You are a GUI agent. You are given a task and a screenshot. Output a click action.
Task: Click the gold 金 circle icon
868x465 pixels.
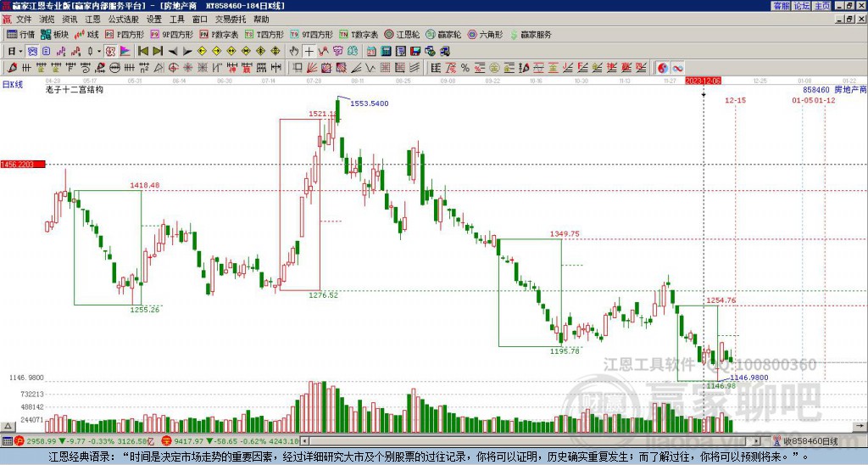click(x=494, y=68)
